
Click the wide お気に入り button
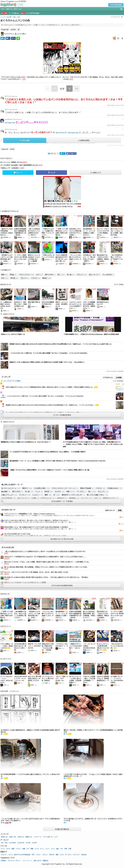(95, 173)
